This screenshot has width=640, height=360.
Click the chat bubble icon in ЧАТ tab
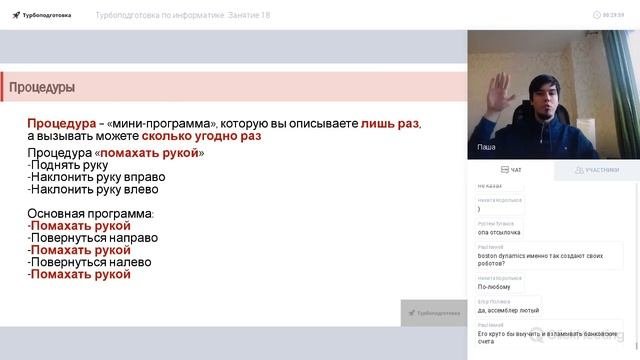click(x=504, y=170)
